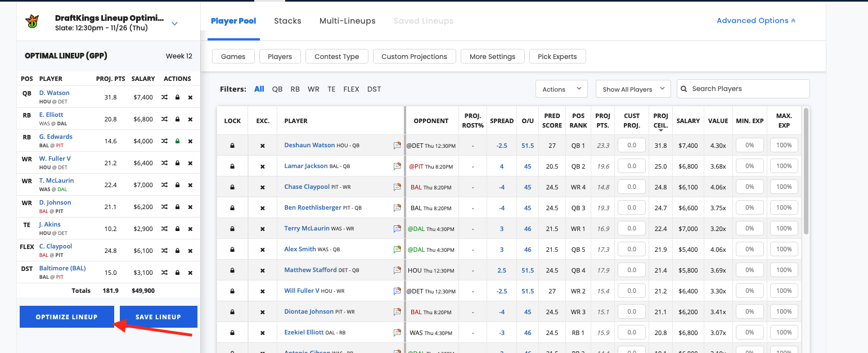868x353 pixels.
Task: Click Chase Claypool max exposure field
Action: (784, 187)
